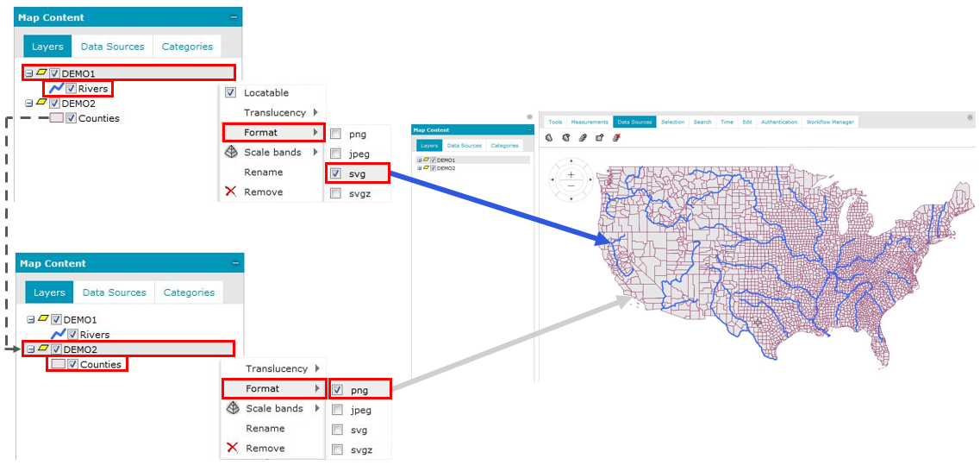Open the Workflow Manager tab

coord(829,123)
